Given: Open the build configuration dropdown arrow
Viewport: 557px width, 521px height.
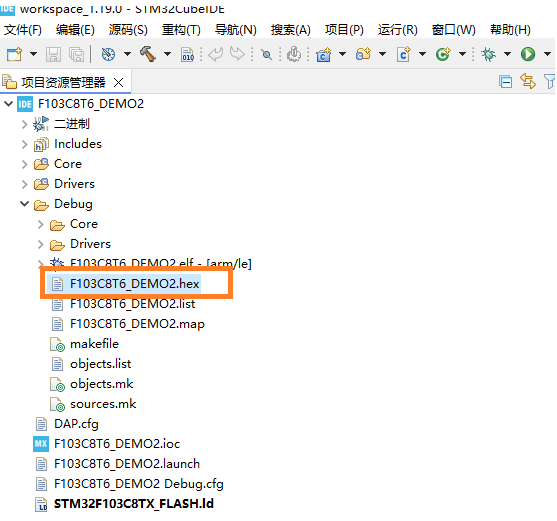Looking at the screenshot, I should pyautogui.click(x=127, y=54).
